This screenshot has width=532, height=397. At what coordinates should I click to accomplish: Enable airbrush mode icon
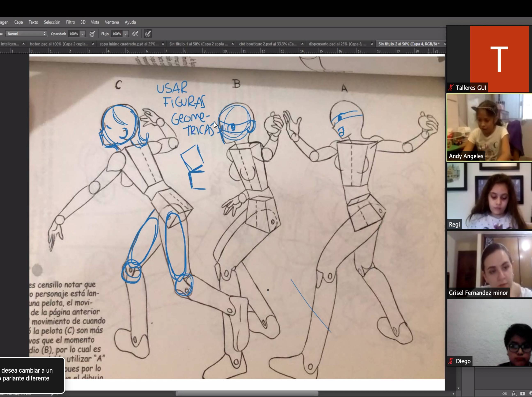pos(135,34)
